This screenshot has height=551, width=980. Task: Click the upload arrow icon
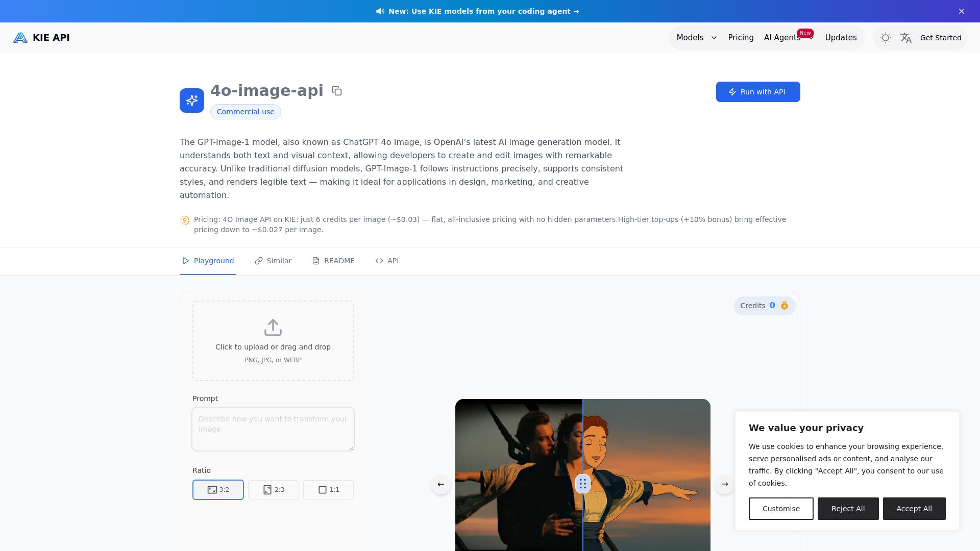coord(273,328)
